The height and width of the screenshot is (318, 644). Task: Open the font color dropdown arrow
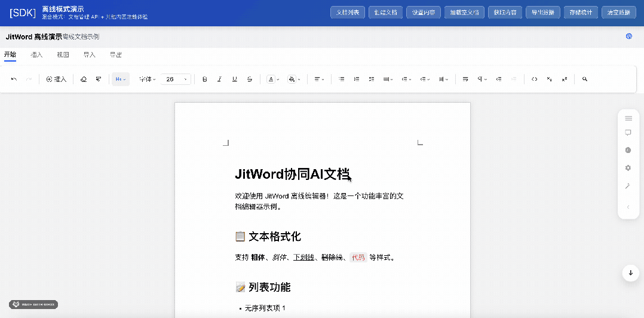click(x=278, y=79)
